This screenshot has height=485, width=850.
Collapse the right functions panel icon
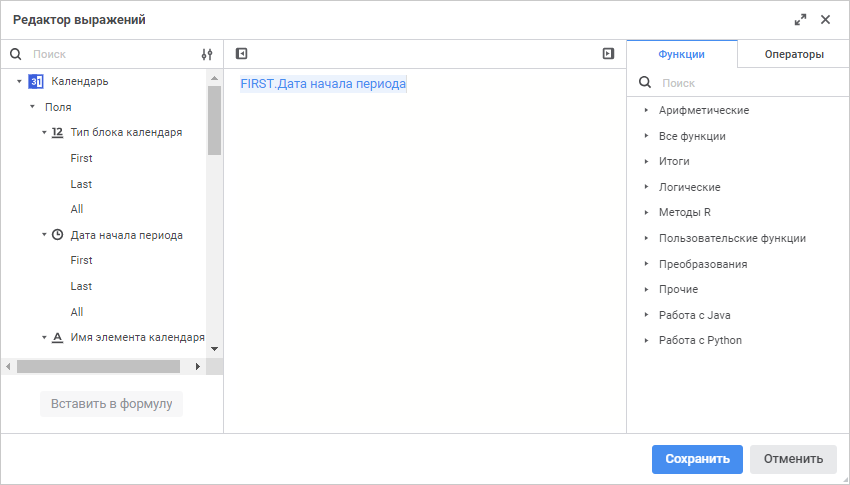coord(608,54)
